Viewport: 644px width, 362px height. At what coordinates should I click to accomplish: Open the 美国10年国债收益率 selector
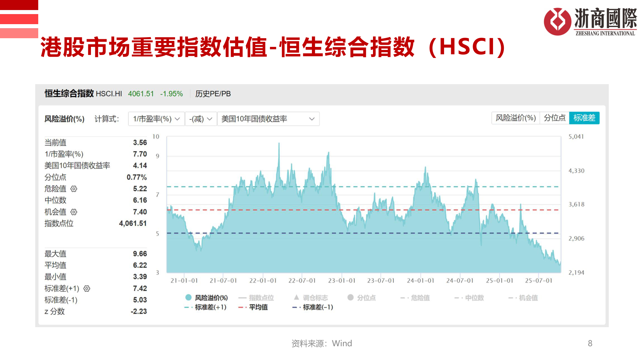click(268, 119)
